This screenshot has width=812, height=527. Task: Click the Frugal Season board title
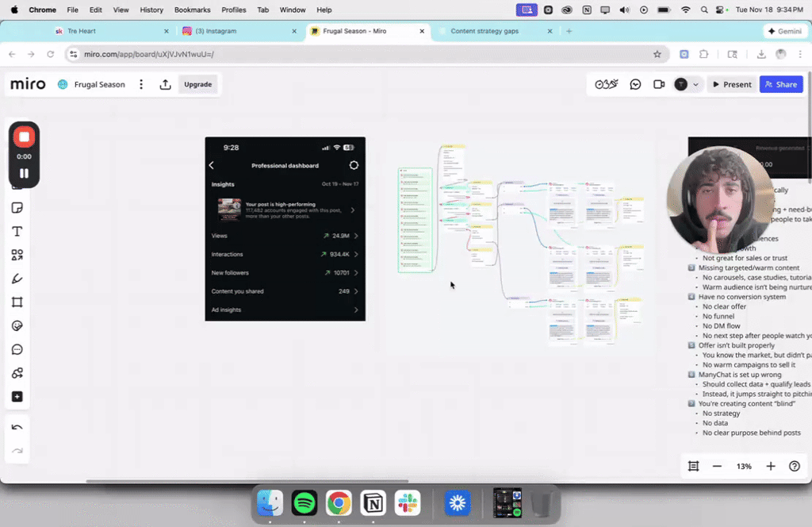pyautogui.click(x=99, y=84)
